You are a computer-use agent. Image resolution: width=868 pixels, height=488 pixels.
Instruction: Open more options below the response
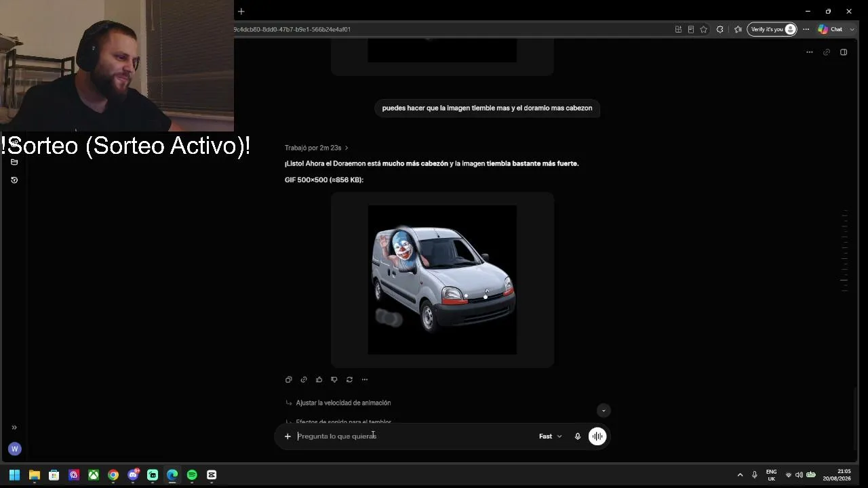pos(365,380)
